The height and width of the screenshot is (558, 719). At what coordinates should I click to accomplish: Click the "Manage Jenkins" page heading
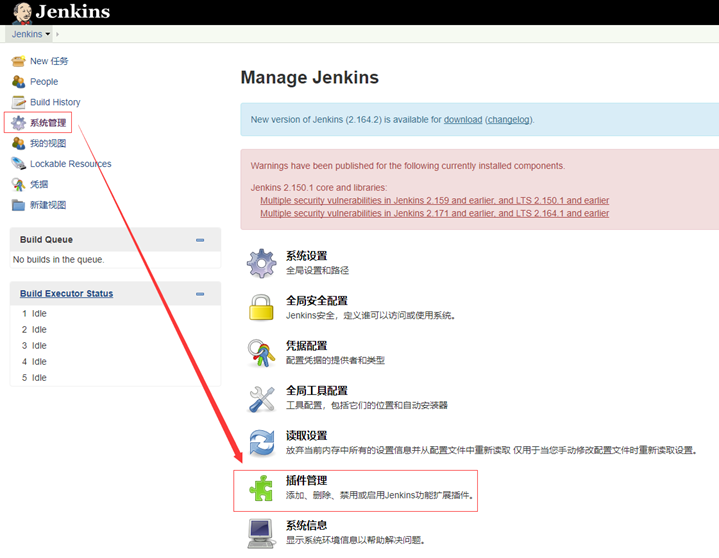click(310, 77)
